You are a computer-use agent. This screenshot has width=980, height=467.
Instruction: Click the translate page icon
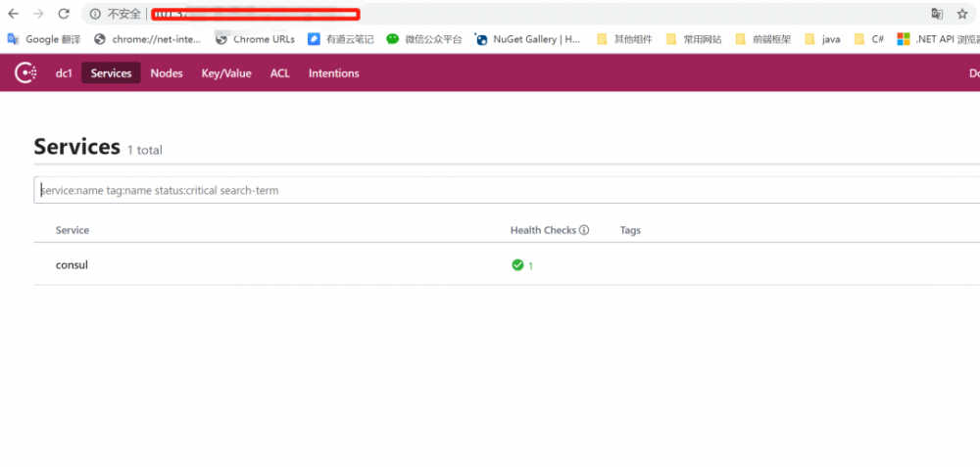point(937,14)
